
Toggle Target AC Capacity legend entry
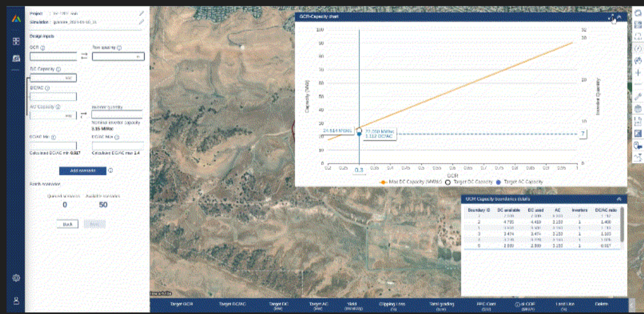click(520, 182)
